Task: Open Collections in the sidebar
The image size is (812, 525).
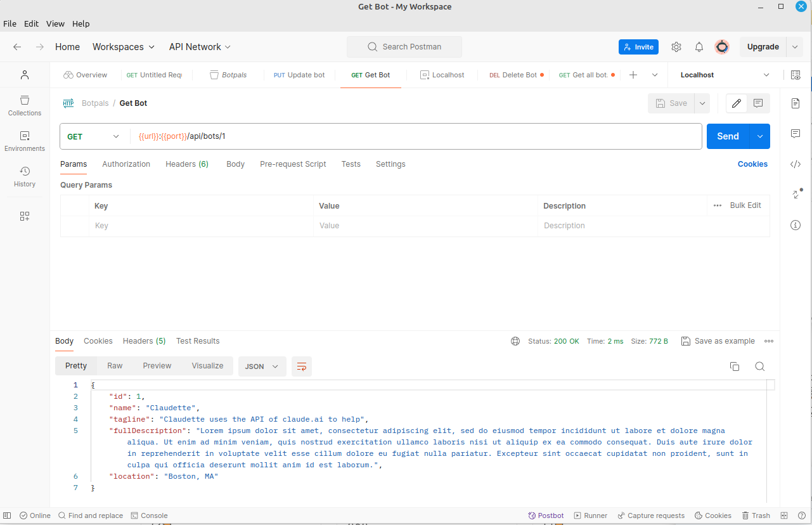Action: click(25, 106)
